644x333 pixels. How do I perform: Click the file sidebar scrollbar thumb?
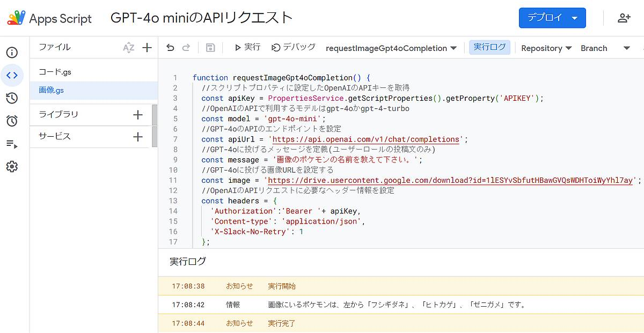tap(155, 126)
